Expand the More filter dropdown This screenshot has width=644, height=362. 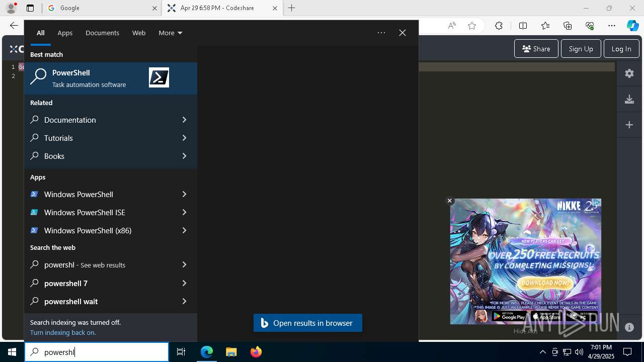tap(171, 33)
